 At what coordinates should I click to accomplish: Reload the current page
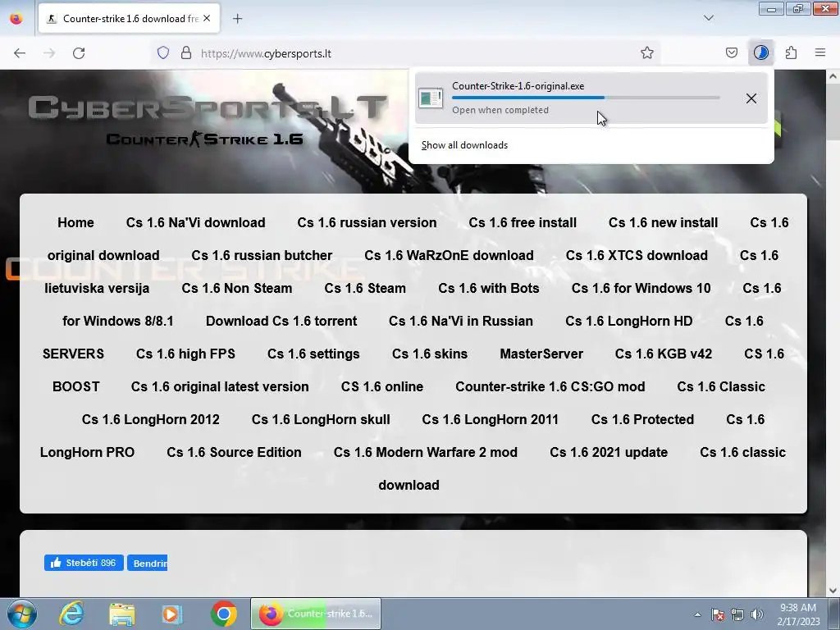[79, 53]
